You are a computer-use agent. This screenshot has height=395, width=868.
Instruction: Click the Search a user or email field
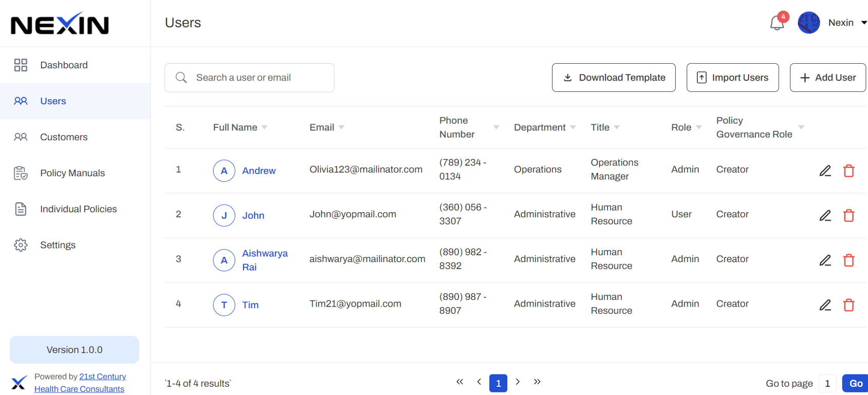click(257, 78)
